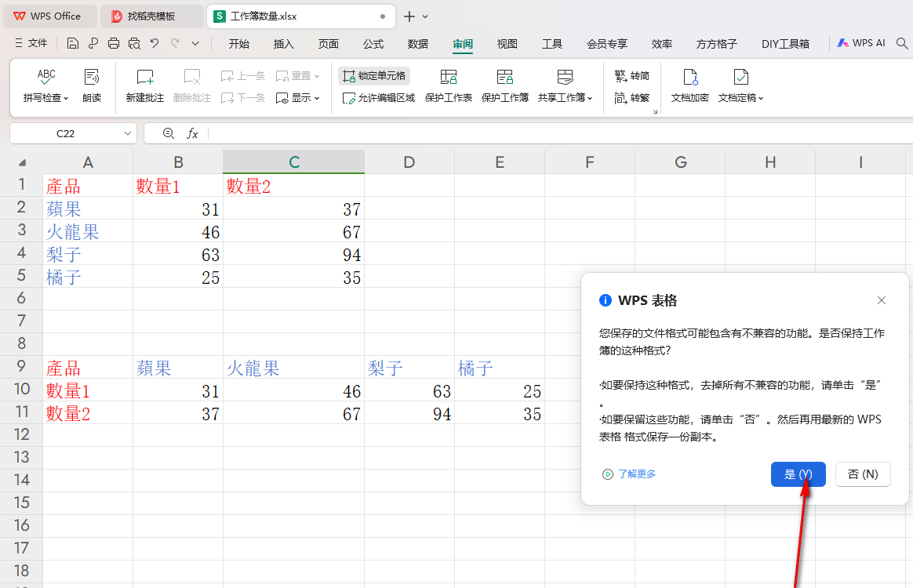Open the 了解更多 link in dialog
Screen dimensions: 913x588
point(629,474)
